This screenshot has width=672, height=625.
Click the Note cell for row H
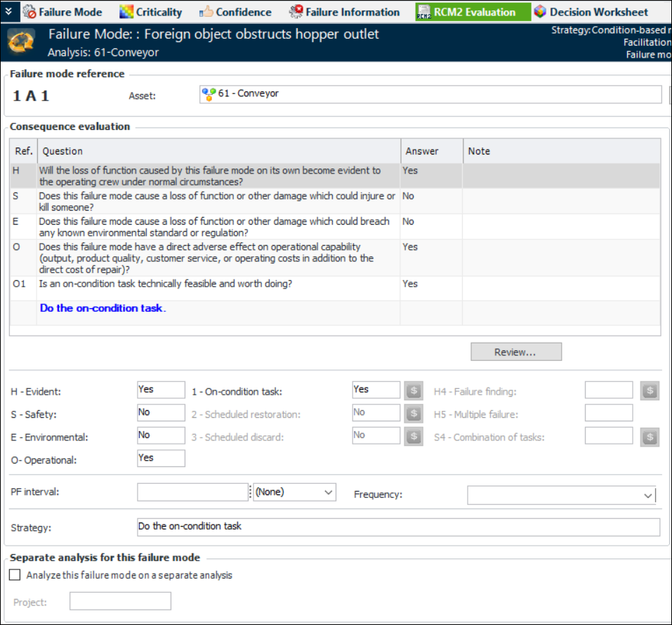click(562, 176)
